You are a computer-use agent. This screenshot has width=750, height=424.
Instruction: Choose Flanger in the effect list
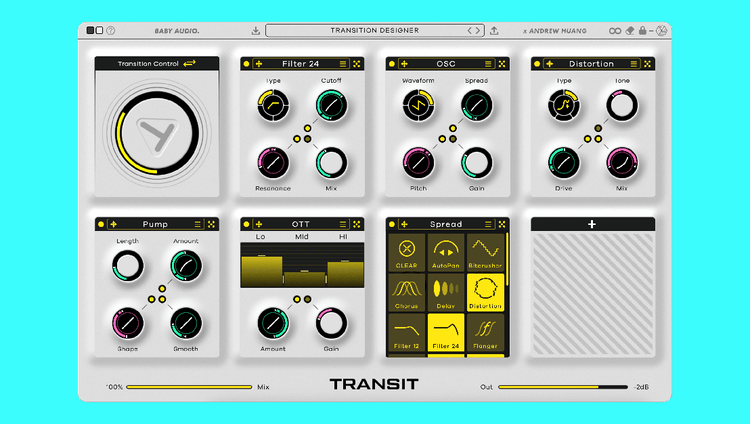pyautogui.click(x=485, y=333)
